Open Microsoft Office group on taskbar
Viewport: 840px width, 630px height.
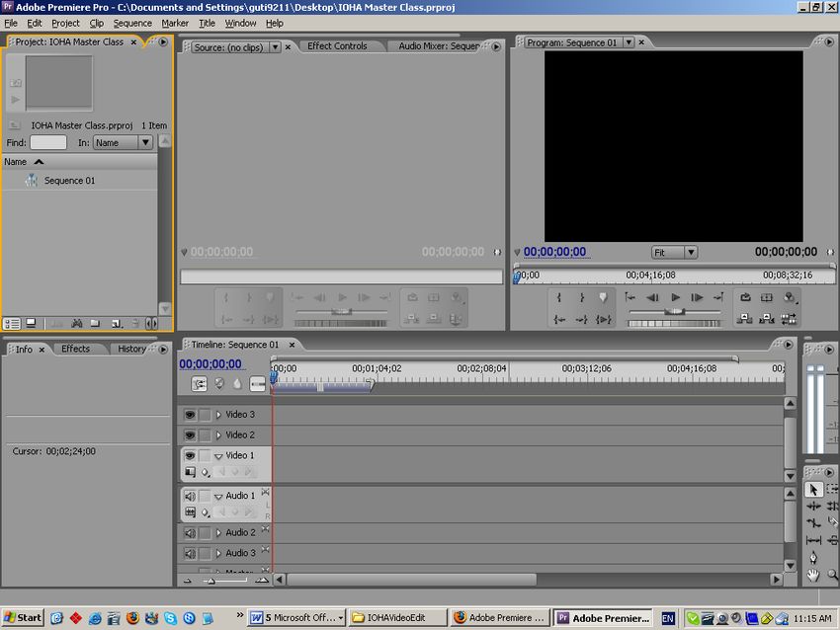(x=296, y=618)
